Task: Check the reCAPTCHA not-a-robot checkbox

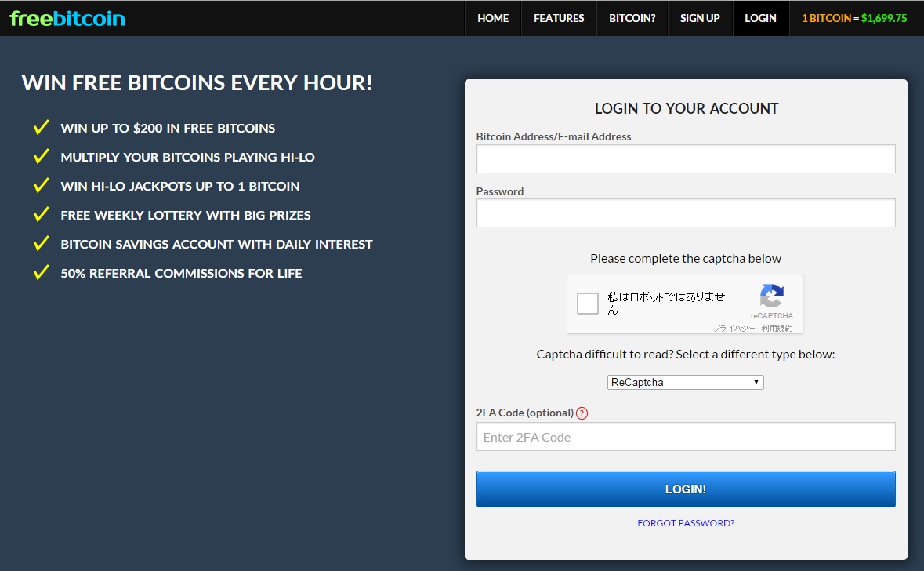Action: coord(588,304)
